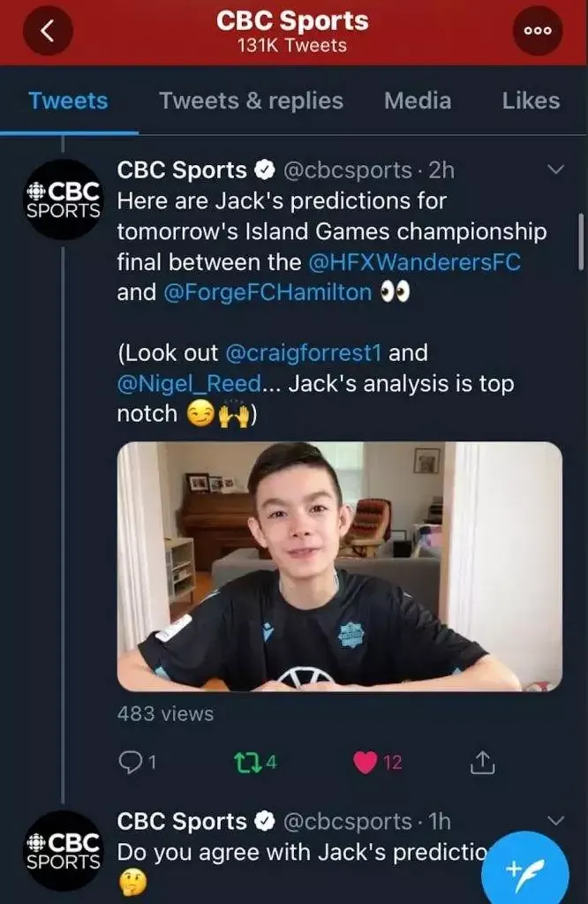Play Jack's prediction video thumbnail
The image size is (588, 904).
[340, 566]
